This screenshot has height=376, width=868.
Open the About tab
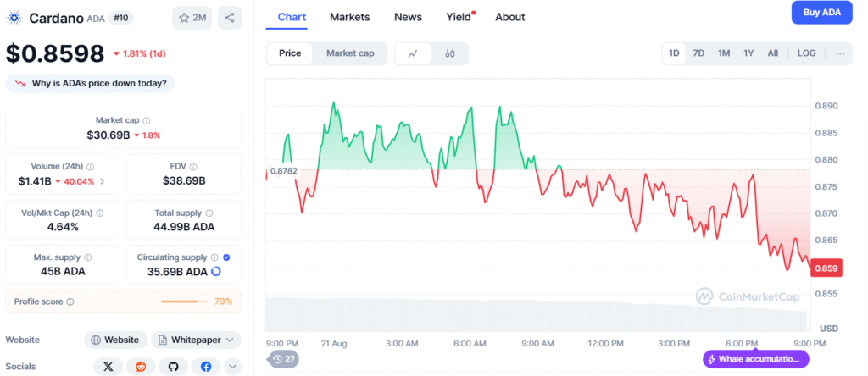[x=509, y=17]
